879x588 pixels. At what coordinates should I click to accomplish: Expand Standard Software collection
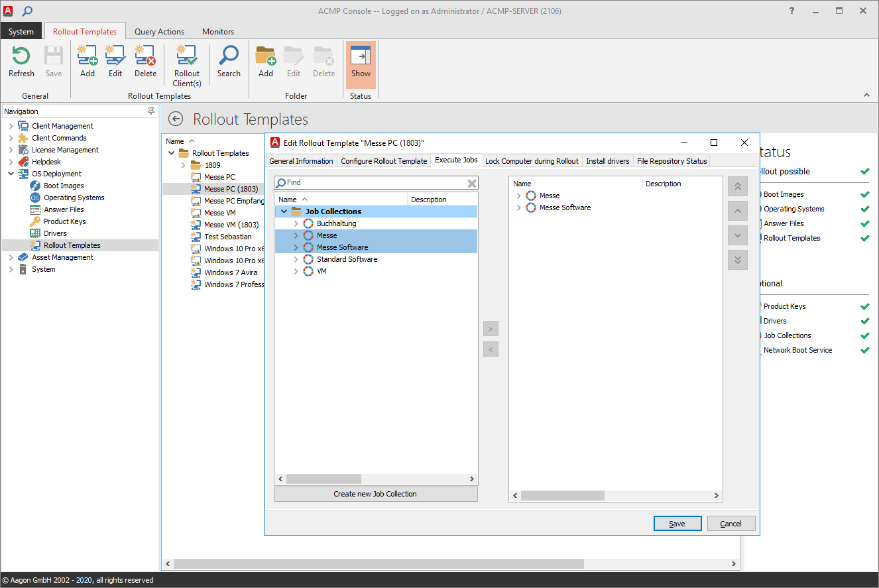coord(296,259)
